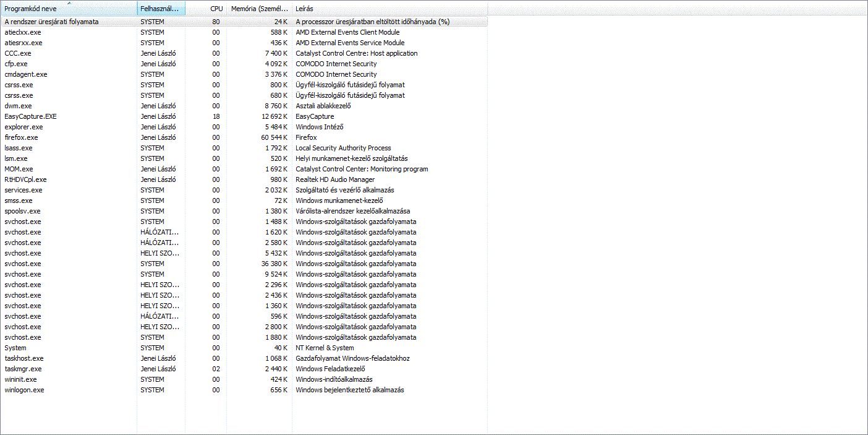Image resolution: width=868 pixels, height=435 pixels.
Task: Select the spoolsv.exe process
Action: 244,211
